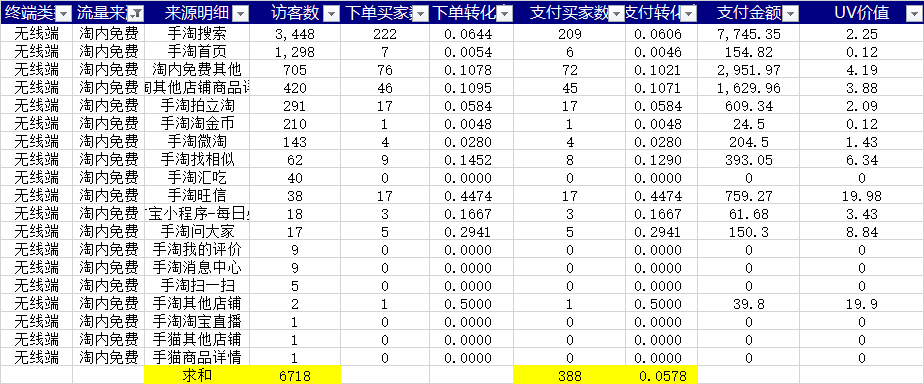
Task: Select UV value cell 19.9
Action: [862, 304]
